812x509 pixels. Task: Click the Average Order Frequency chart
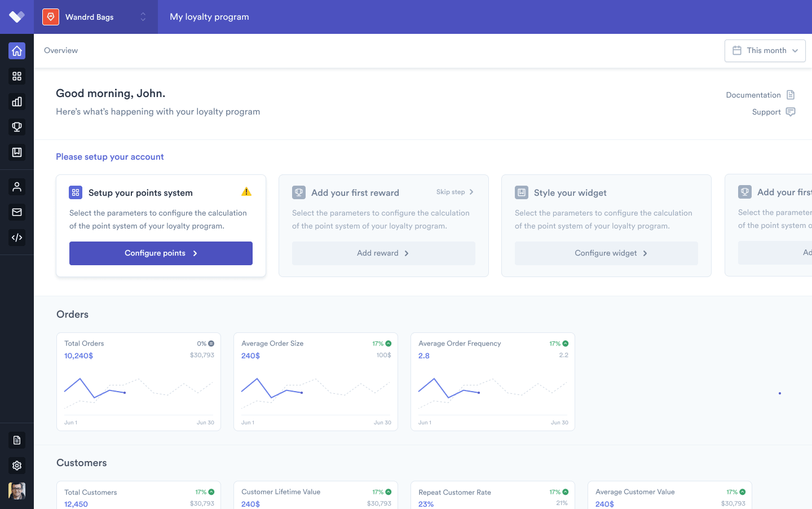(x=493, y=394)
